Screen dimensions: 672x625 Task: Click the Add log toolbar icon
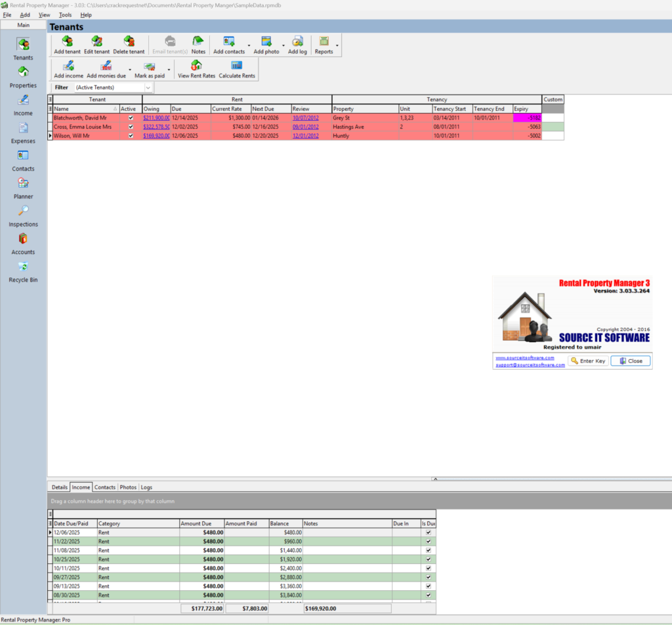tap(297, 45)
